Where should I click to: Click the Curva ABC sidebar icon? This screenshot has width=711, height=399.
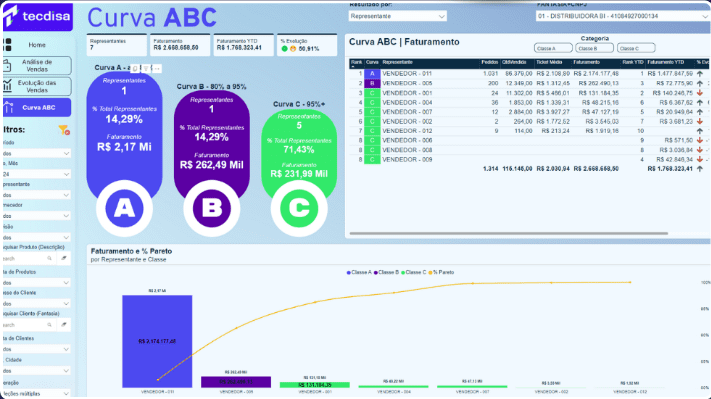[x=8, y=108]
